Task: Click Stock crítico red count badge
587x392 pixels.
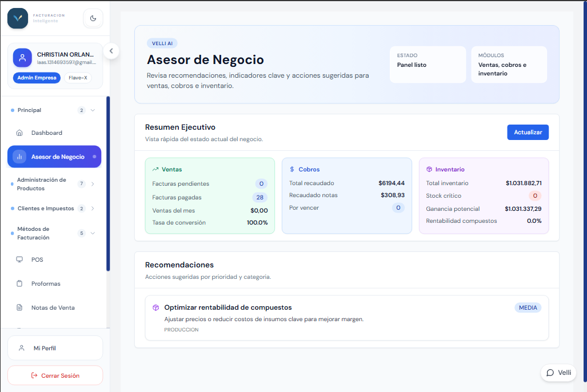Action: coord(535,195)
